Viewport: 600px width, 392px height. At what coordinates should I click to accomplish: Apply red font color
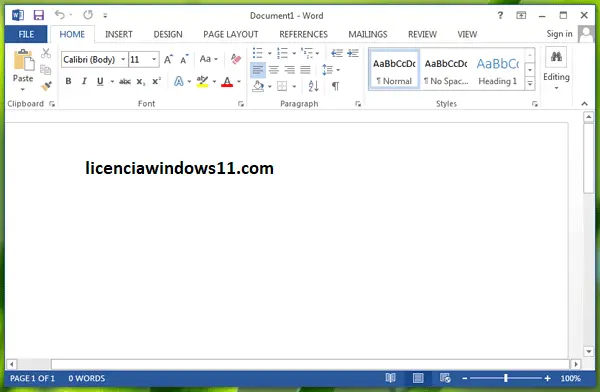point(227,82)
